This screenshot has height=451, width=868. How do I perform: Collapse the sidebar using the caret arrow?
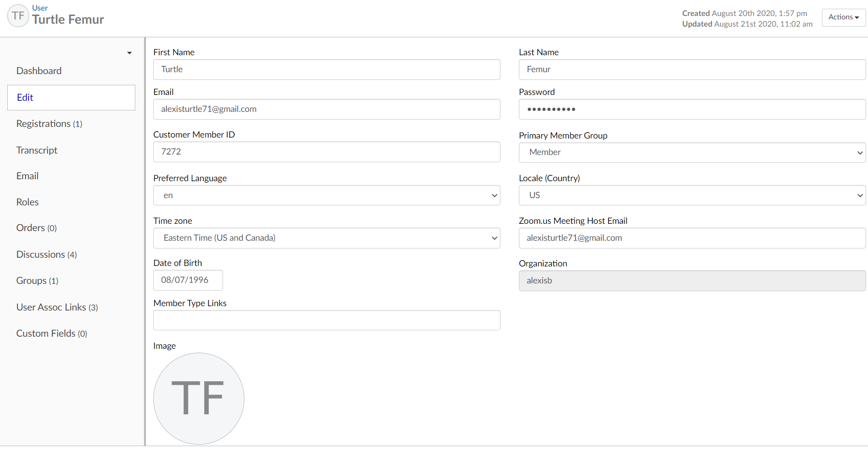coord(129,53)
